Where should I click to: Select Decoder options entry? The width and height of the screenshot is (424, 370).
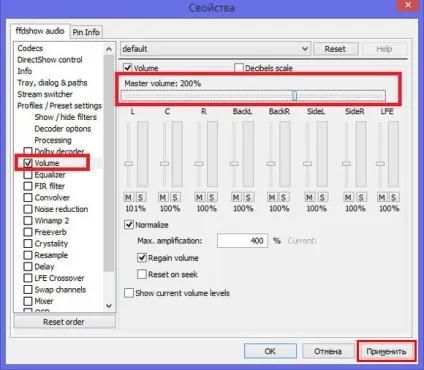coord(63,129)
